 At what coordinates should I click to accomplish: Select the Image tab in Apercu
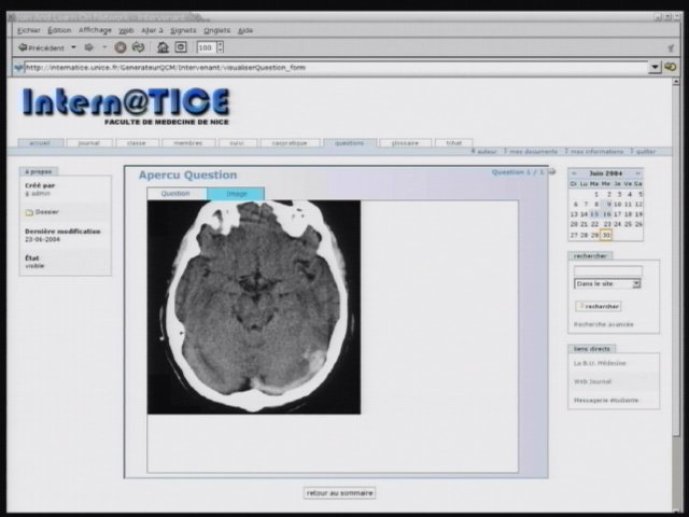[236, 194]
